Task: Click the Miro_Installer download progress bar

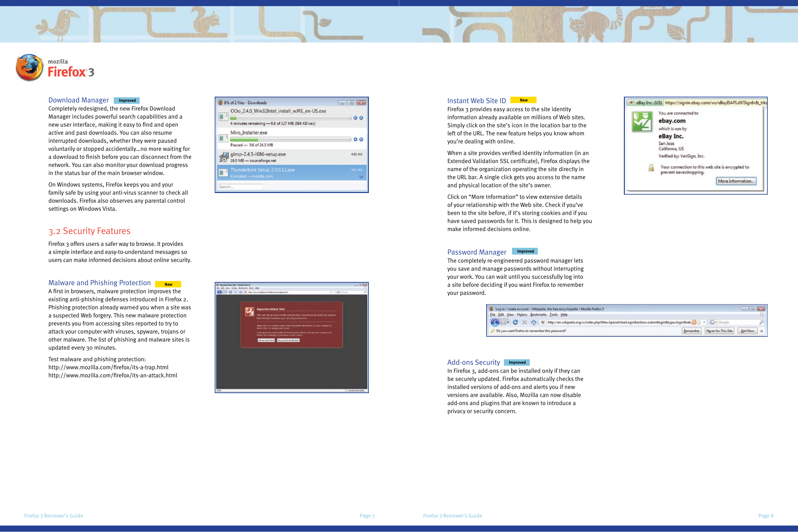Action: pos(287,140)
